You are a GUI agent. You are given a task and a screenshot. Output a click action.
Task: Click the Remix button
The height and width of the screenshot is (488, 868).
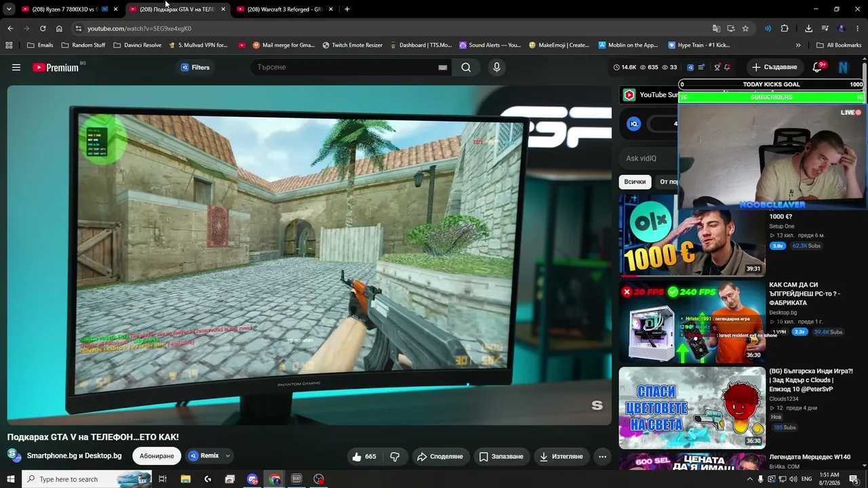tap(203, 456)
